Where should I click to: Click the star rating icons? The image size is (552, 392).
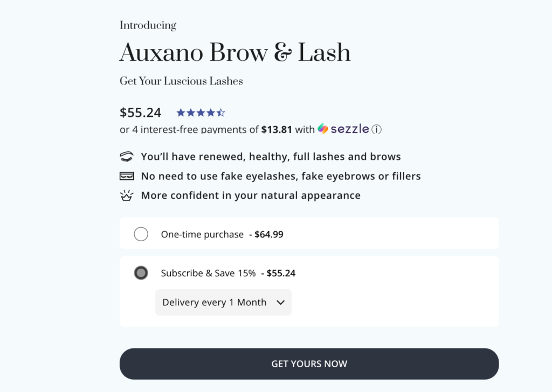(x=201, y=113)
